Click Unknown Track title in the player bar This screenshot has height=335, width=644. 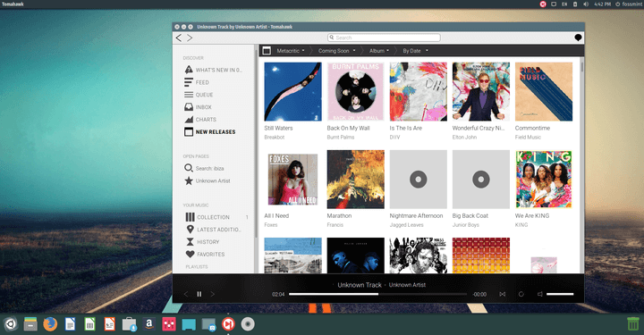pyautogui.click(x=360, y=285)
